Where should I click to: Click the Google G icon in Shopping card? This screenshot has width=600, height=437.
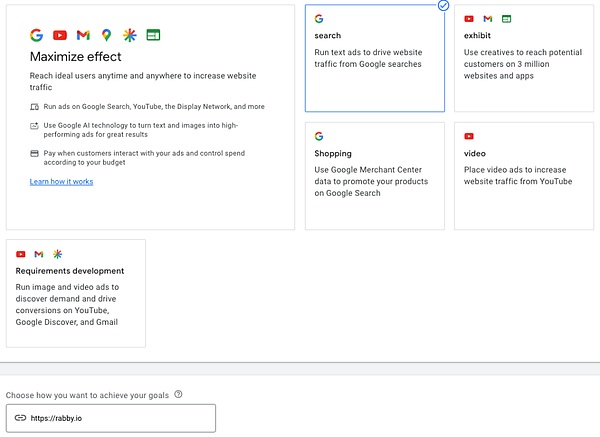(x=319, y=136)
